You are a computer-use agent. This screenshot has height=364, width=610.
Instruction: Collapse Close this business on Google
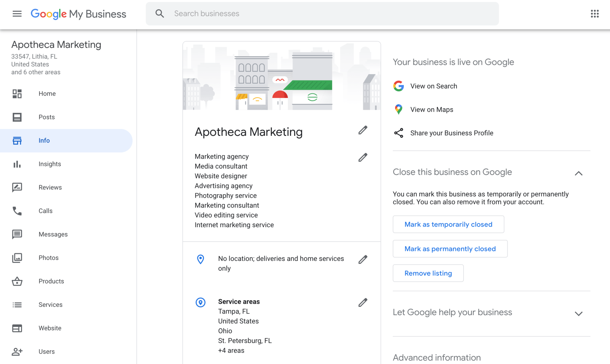click(579, 173)
